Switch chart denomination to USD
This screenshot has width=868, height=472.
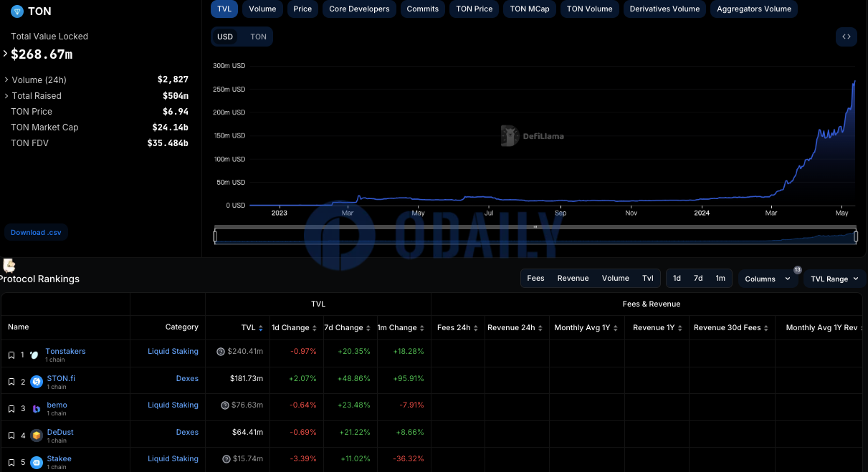click(x=225, y=37)
